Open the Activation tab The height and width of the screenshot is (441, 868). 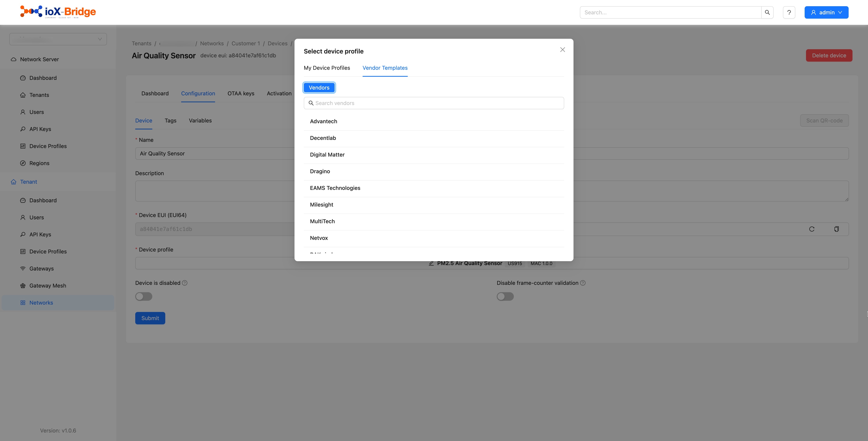point(279,94)
